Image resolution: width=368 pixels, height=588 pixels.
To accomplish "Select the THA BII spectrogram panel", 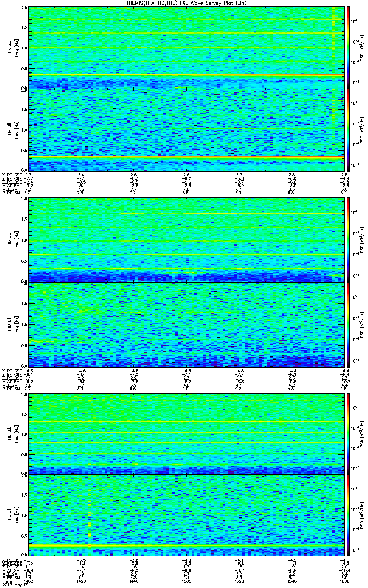I will (x=186, y=129).
